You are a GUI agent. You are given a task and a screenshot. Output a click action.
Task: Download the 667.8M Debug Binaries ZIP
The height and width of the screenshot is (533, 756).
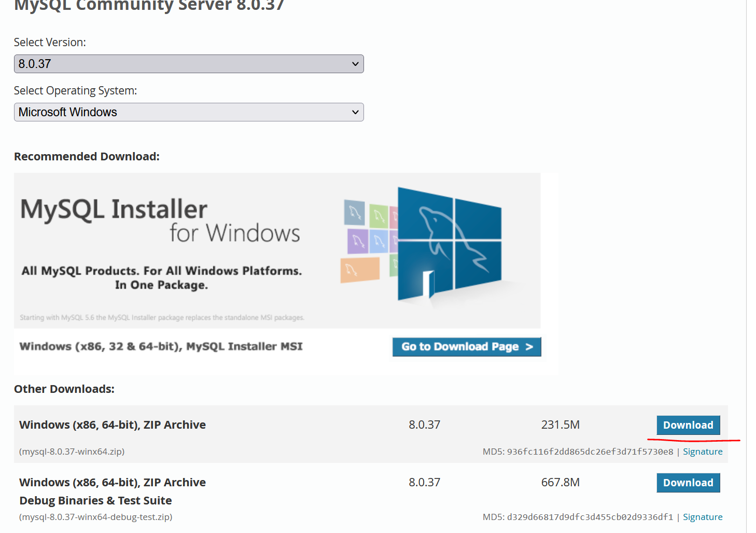coord(688,483)
